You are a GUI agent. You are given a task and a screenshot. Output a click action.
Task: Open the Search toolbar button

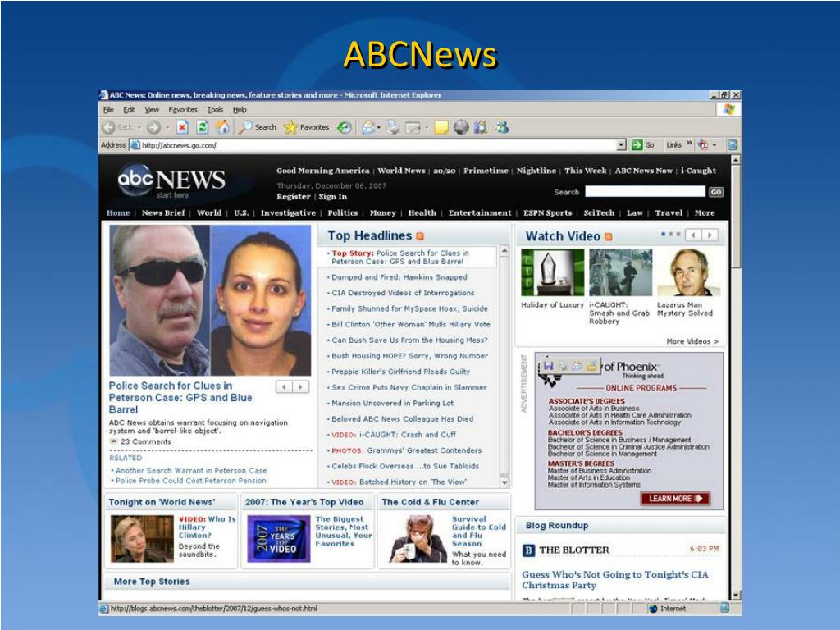tap(258, 127)
